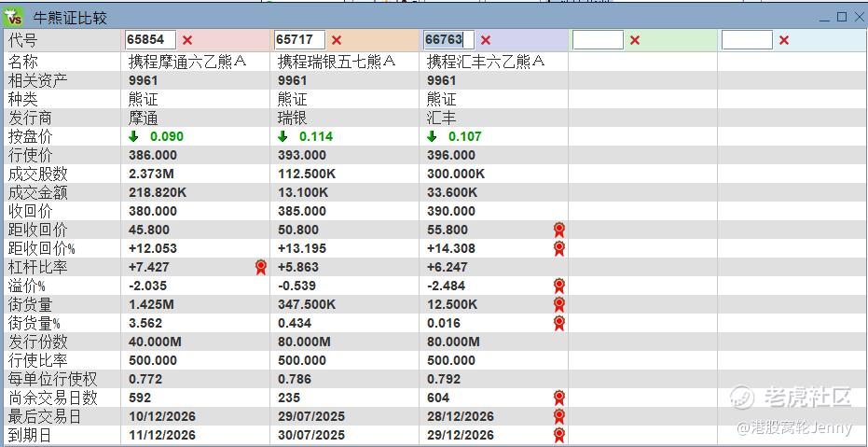The image size is (868, 447).
Task: Click the red ribbon badge beside 604
Action: point(559,398)
